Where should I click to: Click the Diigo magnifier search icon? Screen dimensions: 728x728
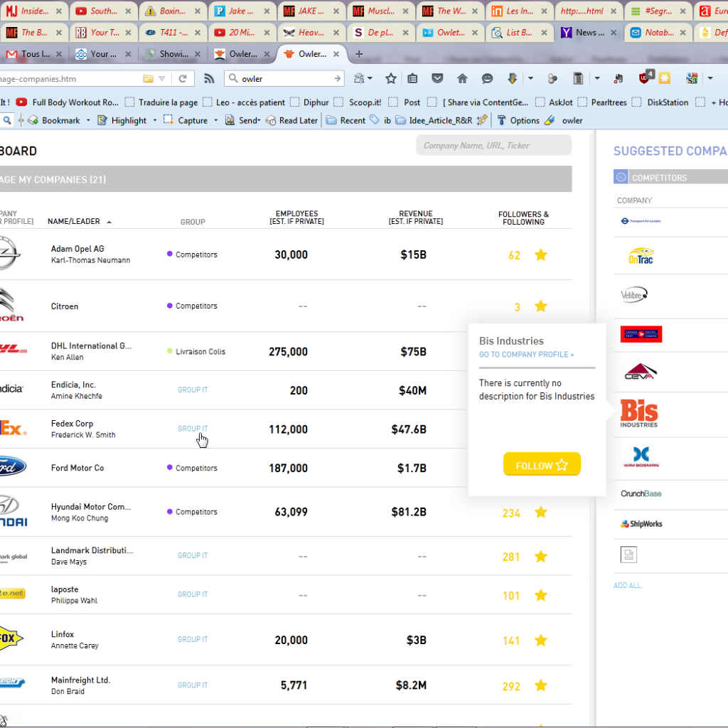coord(7,120)
